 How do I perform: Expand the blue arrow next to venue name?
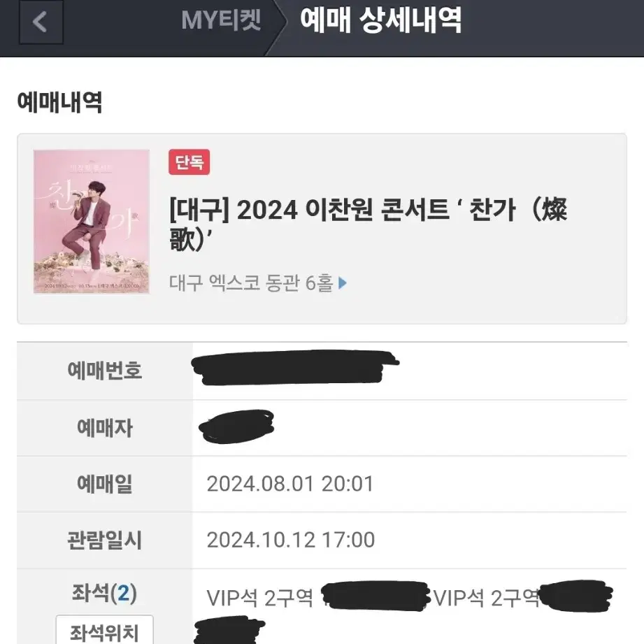tap(343, 283)
